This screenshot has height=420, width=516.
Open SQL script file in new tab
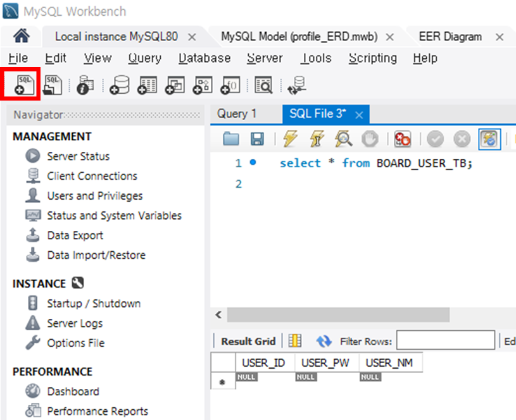(53, 85)
